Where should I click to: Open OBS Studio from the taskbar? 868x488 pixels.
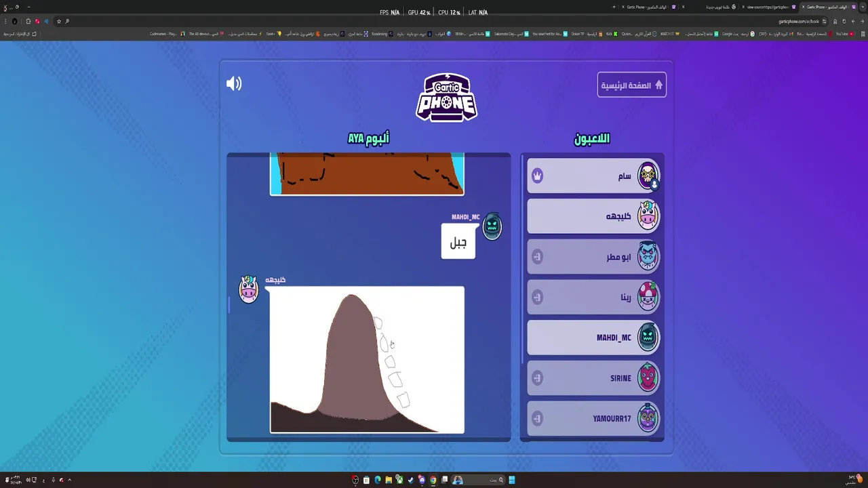[355, 480]
